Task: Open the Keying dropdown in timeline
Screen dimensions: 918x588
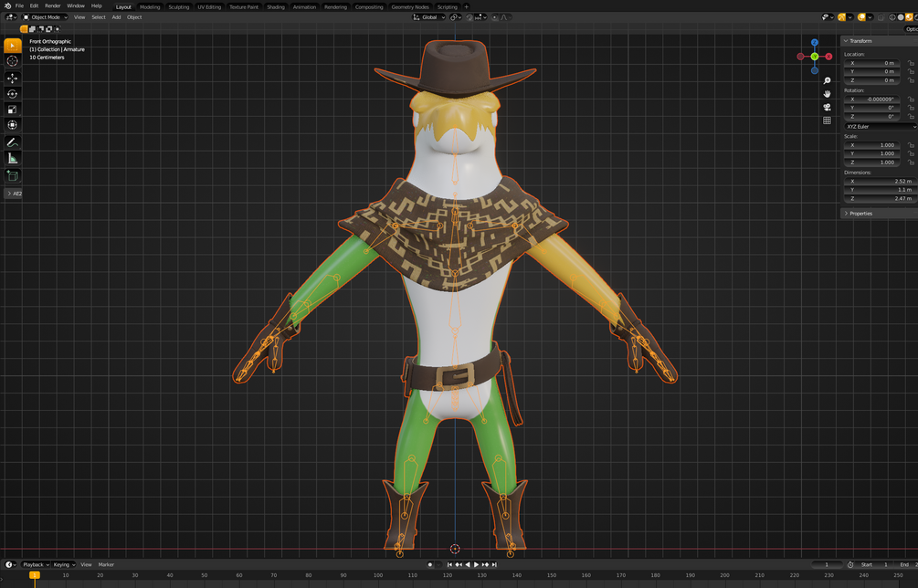Action: coord(65,564)
